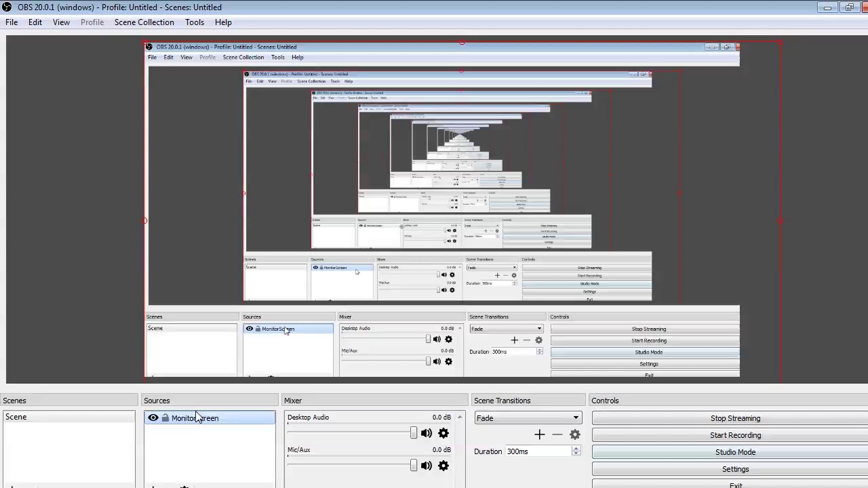Image resolution: width=868 pixels, height=488 pixels.
Task: Toggle Studio Mode button
Action: (735, 452)
